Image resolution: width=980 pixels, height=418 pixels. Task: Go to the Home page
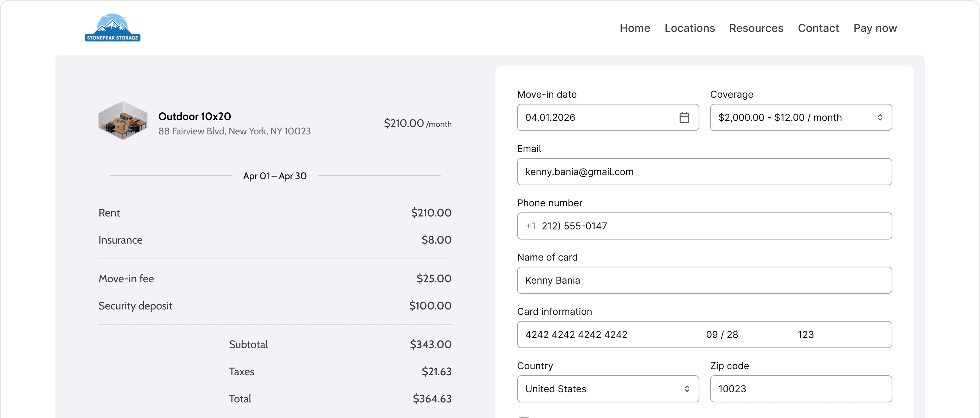(635, 28)
